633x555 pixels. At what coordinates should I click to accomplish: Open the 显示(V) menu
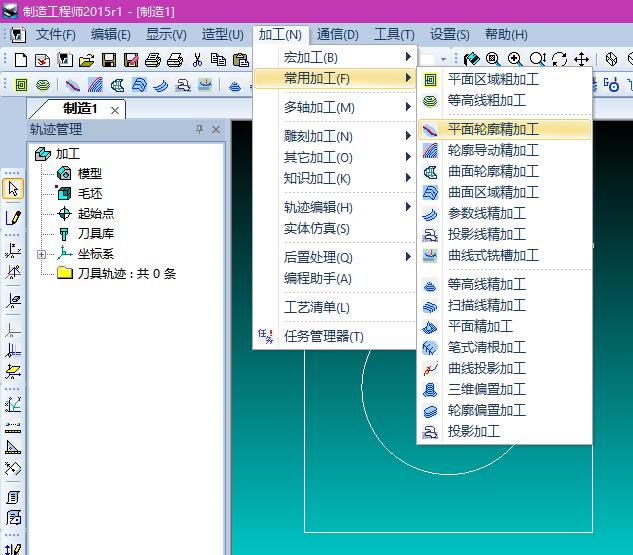(166, 34)
